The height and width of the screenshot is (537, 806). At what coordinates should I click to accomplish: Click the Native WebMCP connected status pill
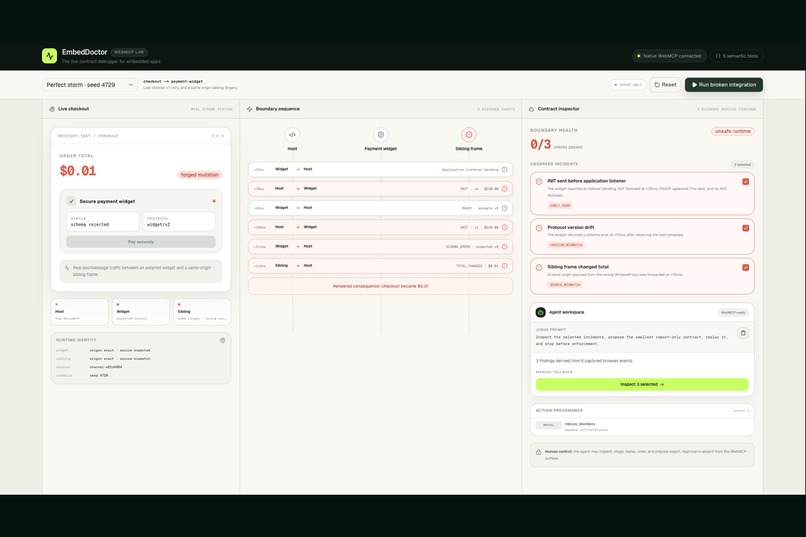[669, 56]
